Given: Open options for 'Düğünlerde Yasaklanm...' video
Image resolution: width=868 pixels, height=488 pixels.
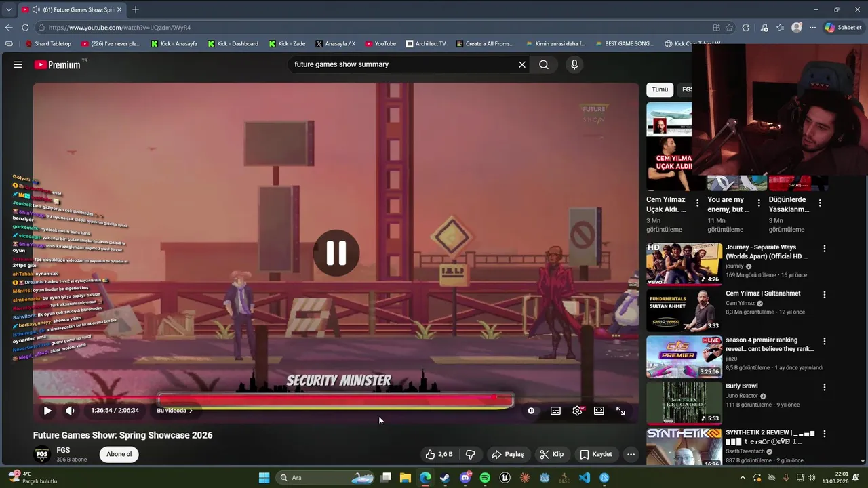Looking at the screenshot, I should (x=820, y=203).
